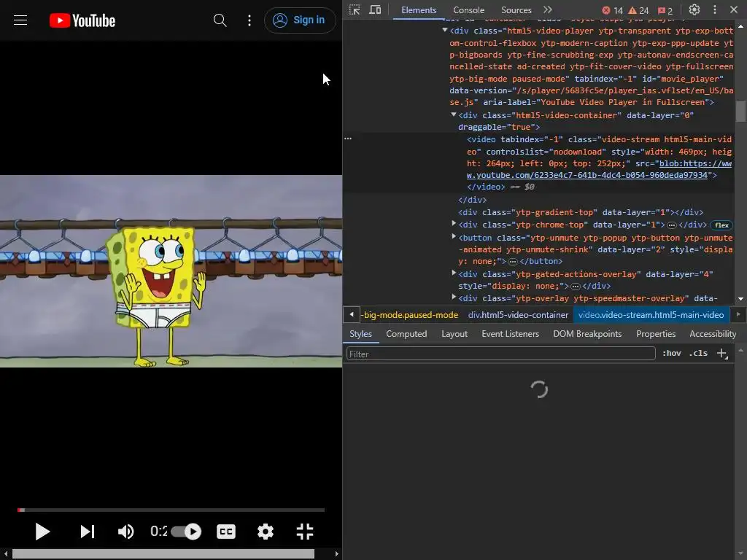
Task: Activate the DevTools inspect element picker
Action: pos(355,10)
